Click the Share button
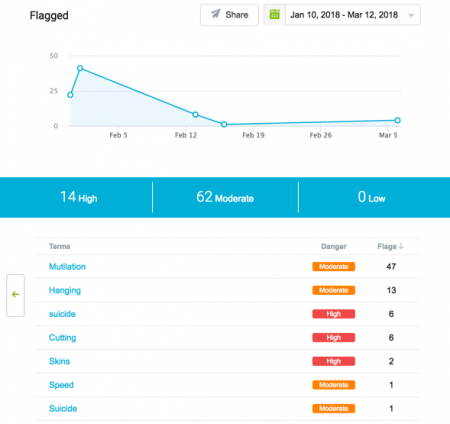The width and height of the screenshot is (450, 424). click(x=229, y=15)
